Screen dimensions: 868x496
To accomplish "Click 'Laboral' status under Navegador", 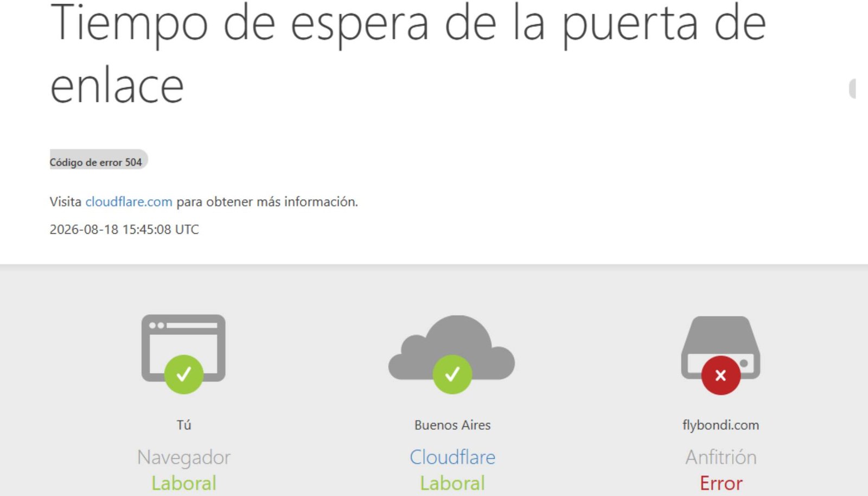I will coord(184,483).
